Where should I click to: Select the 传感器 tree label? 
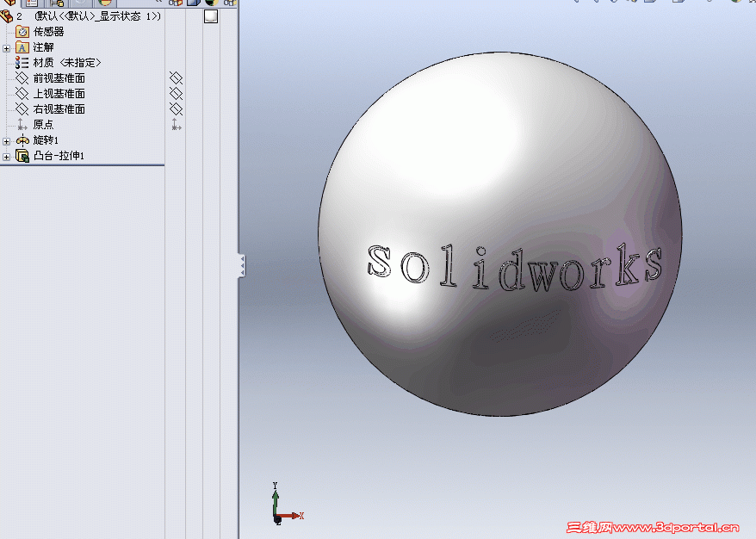click(x=49, y=32)
